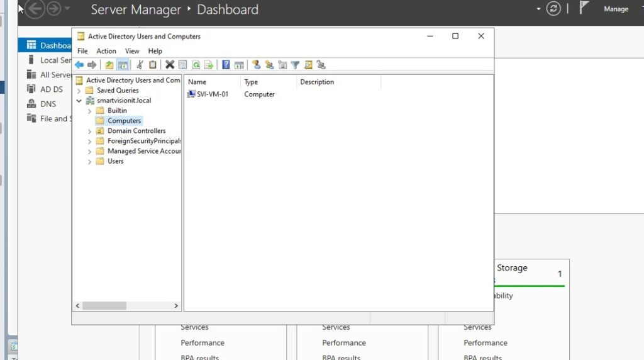Click Performance in leftmost dashboard tile
Viewport: 644px width, 360px height.
coord(203,343)
